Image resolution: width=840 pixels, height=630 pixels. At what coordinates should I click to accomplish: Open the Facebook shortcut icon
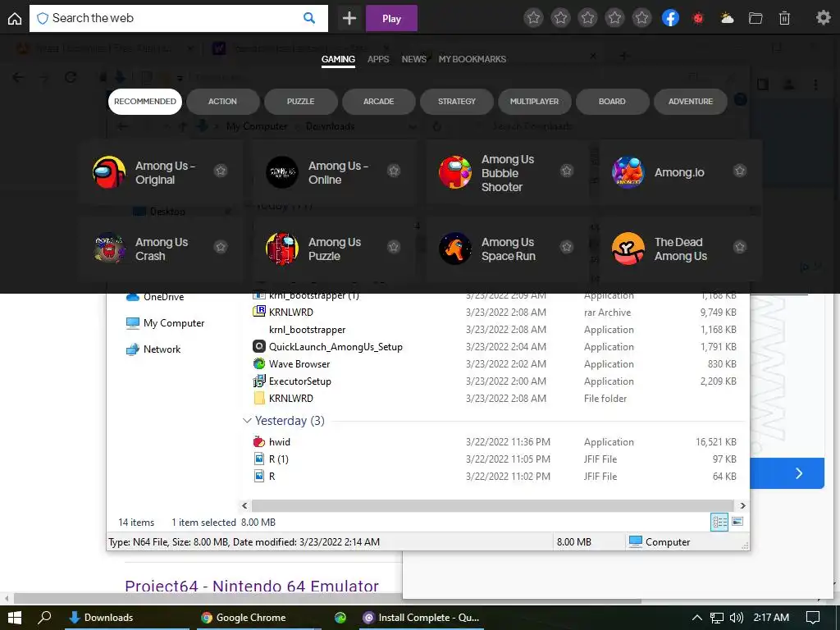pos(670,18)
